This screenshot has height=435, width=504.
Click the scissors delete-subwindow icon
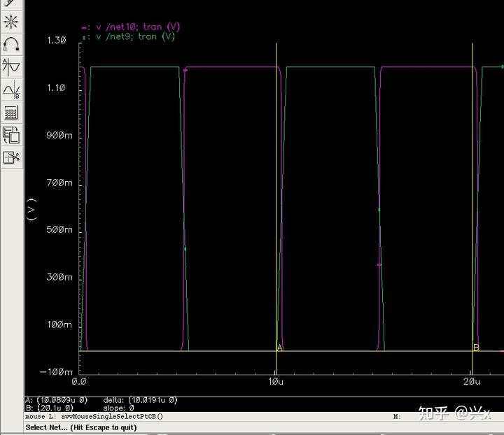pyautogui.click(x=11, y=157)
